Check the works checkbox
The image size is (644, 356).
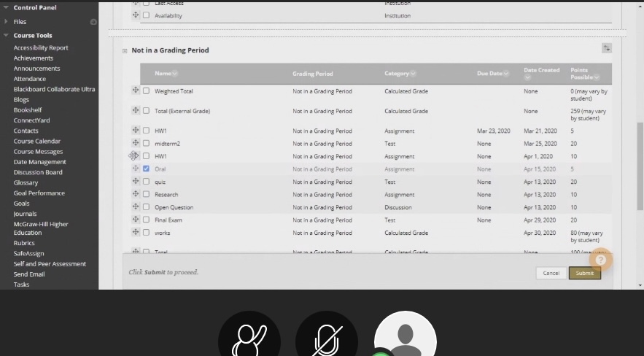(146, 232)
